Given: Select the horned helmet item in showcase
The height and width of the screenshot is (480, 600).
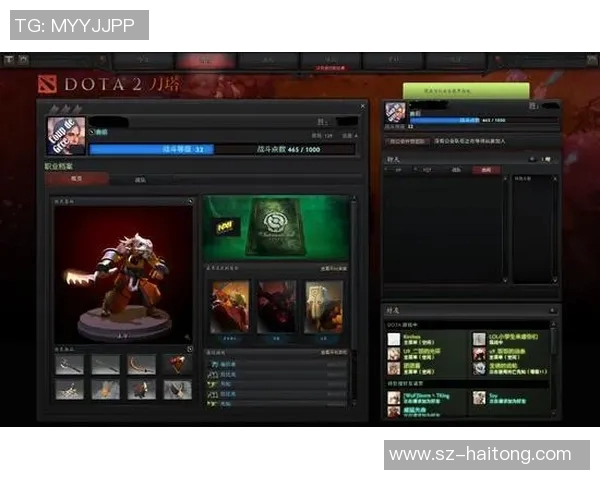Looking at the screenshot, I should [178, 390].
